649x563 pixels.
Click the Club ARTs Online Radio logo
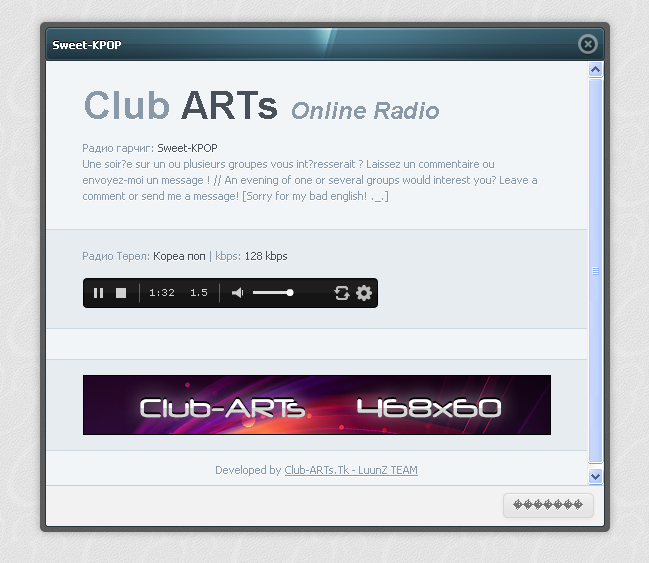(261, 106)
